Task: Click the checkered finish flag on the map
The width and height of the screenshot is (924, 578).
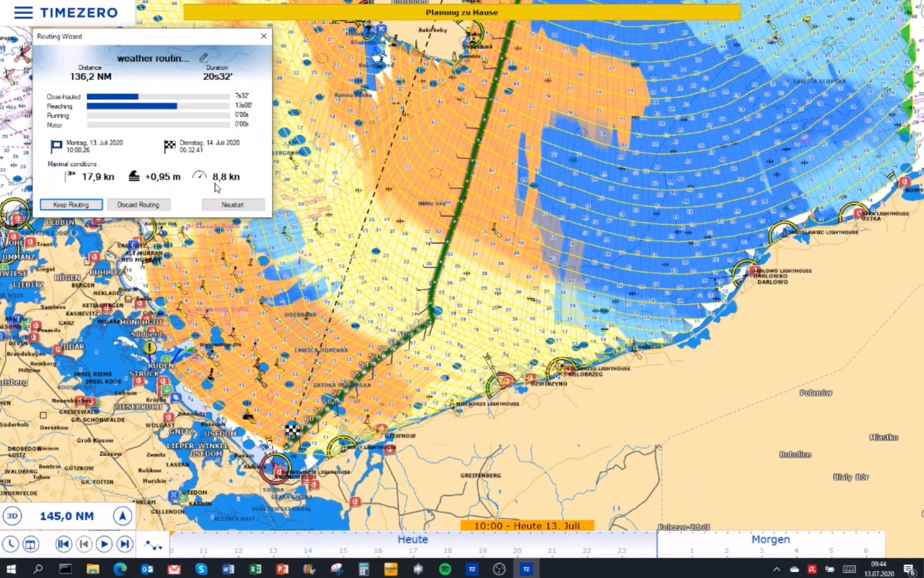Action: pos(293,430)
